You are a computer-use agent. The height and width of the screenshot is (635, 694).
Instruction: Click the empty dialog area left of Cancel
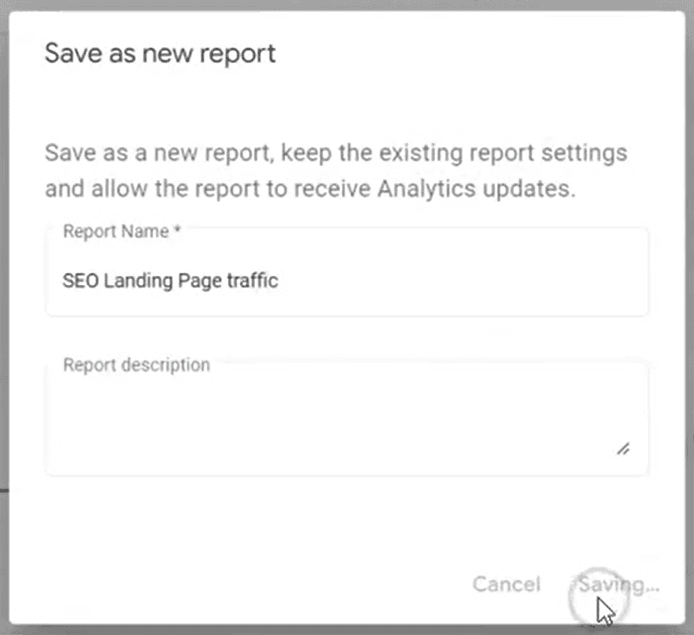(x=248, y=584)
